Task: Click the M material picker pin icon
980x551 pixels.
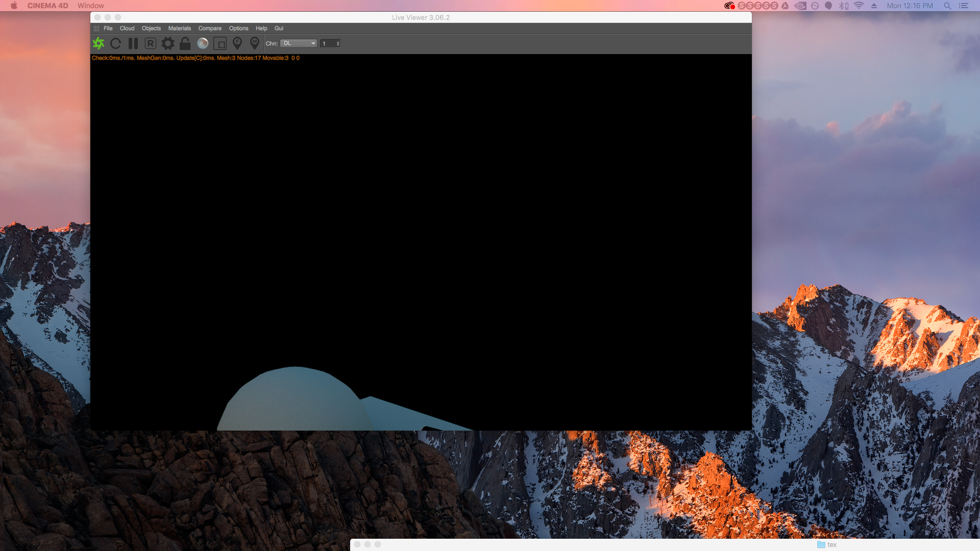Action: click(x=255, y=43)
